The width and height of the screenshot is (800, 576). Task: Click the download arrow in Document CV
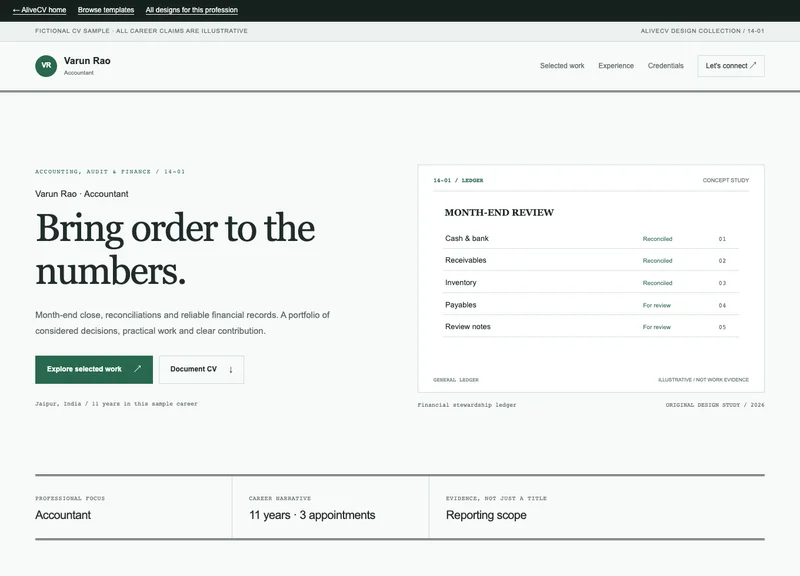click(x=231, y=369)
